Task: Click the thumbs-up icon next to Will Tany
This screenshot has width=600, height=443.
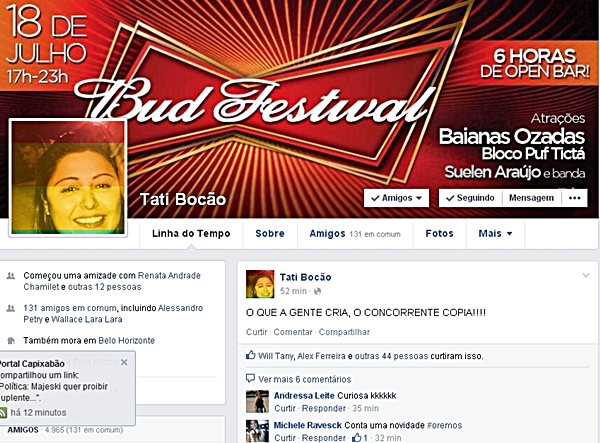Action: tap(251, 355)
